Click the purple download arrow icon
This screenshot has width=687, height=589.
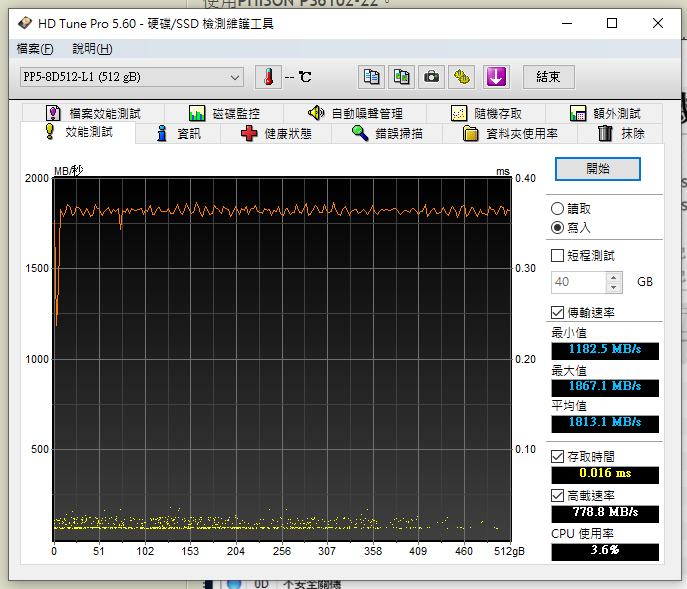click(x=496, y=77)
